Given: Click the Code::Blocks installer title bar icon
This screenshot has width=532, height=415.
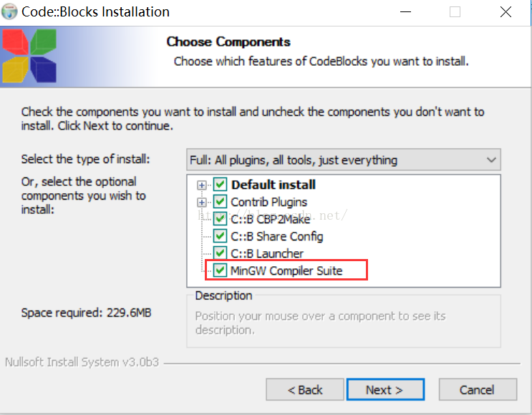Looking at the screenshot, I should pos(9,12).
